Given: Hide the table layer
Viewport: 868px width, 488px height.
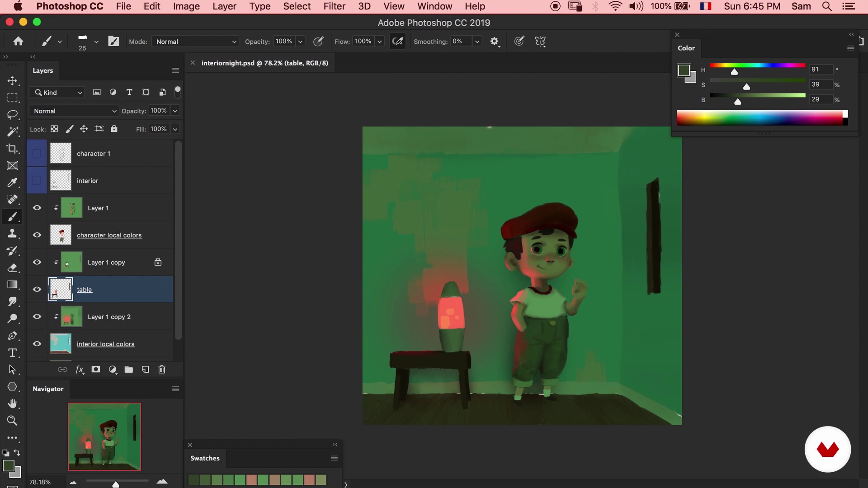Looking at the screenshot, I should 37,290.
